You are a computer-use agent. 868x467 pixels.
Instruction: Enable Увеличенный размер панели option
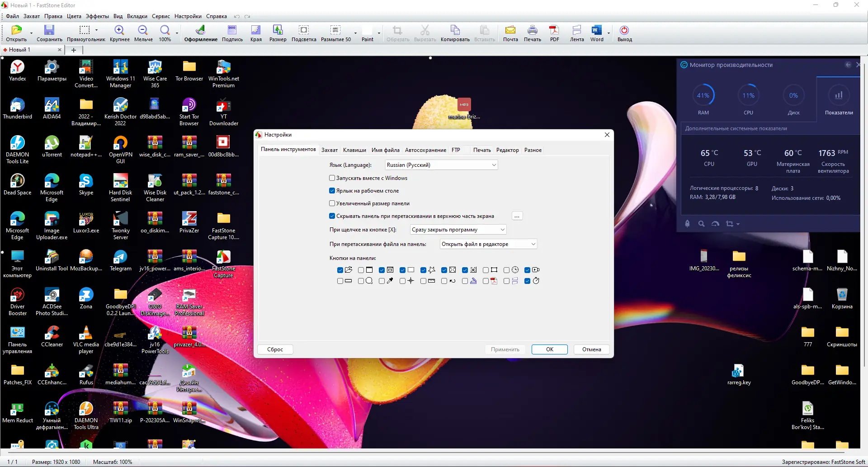pyautogui.click(x=332, y=203)
